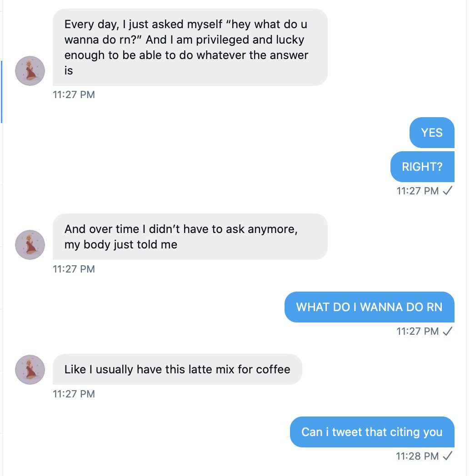Open the profile avatar next to "And over time" message
The image size is (470, 476).
(x=30, y=245)
